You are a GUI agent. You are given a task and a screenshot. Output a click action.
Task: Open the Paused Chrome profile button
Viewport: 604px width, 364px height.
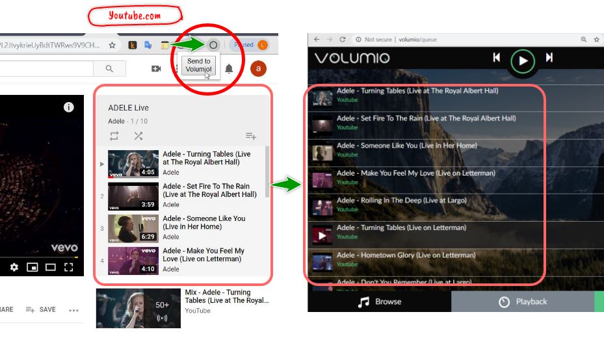[250, 45]
